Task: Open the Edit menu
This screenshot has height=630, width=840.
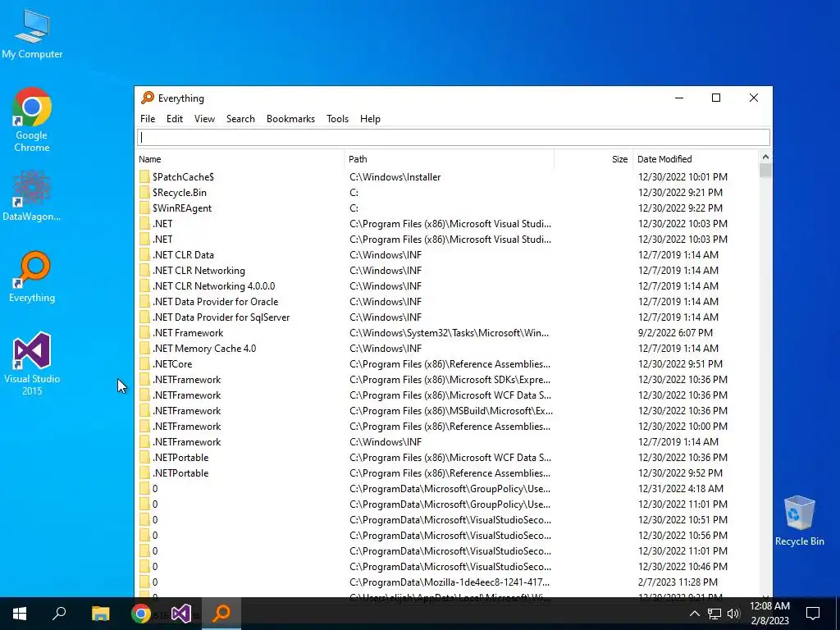Action: click(175, 119)
